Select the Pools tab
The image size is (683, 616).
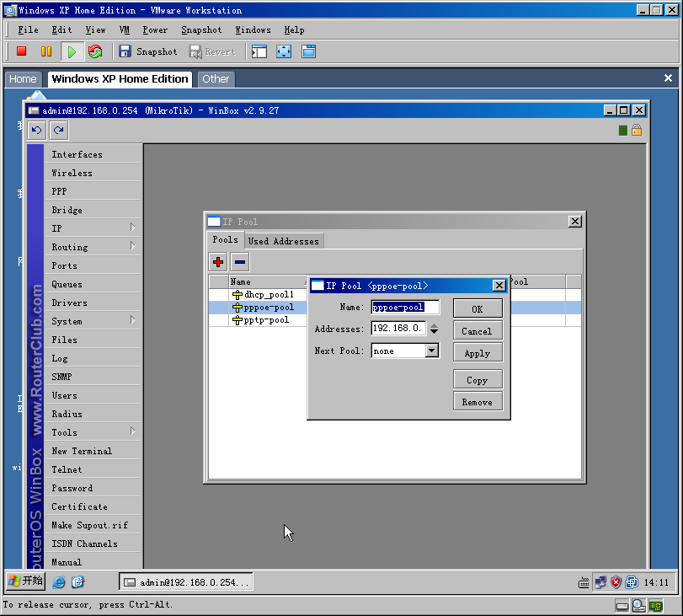(225, 240)
